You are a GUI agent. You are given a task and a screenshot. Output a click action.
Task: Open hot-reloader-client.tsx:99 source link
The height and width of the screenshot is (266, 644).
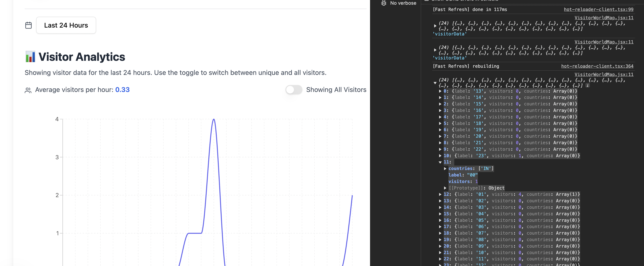[598, 9]
